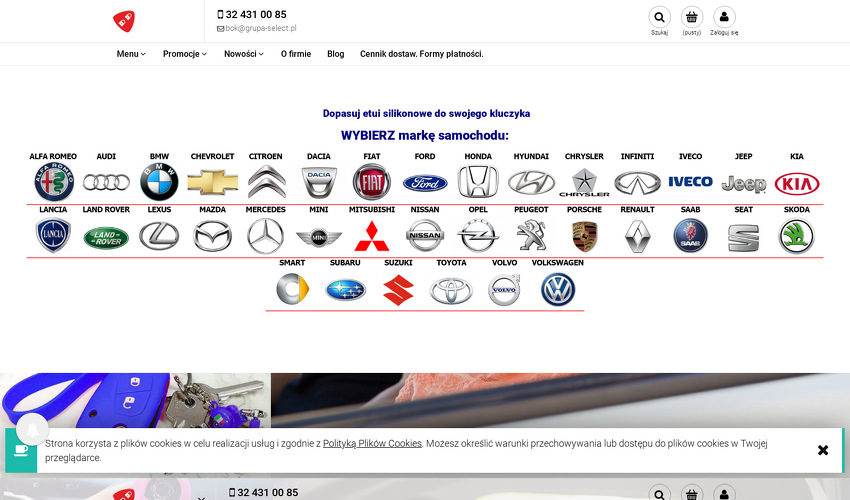Image resolution: width=850 pixels, height=500 pixels.
Task: Click the MITSUBISHI text label
Action: tap(372, 209)
